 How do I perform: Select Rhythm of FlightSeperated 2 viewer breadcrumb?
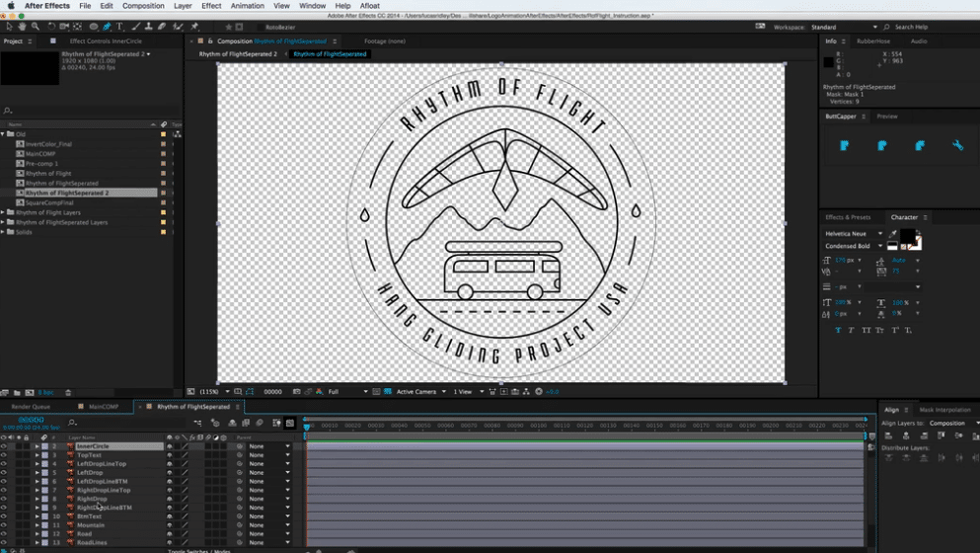238,54
